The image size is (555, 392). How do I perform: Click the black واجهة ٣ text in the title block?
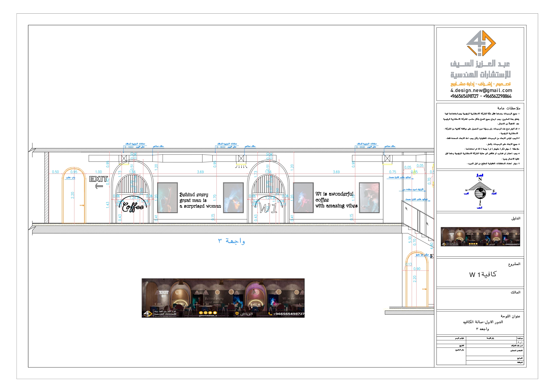pos(483,329)
